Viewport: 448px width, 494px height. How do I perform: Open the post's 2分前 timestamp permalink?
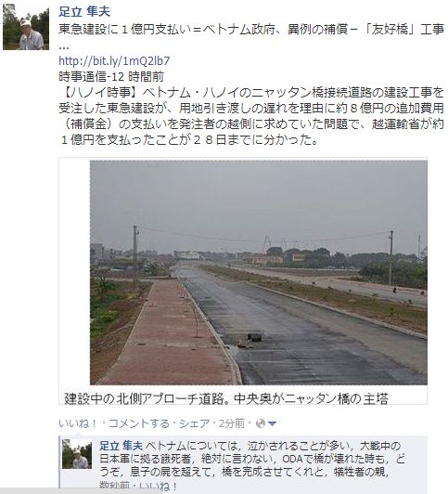232,423
